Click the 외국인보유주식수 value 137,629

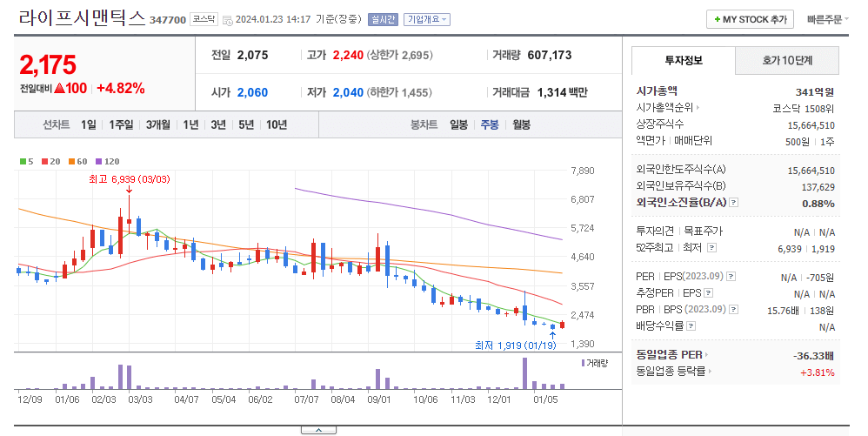pos(818,187)
